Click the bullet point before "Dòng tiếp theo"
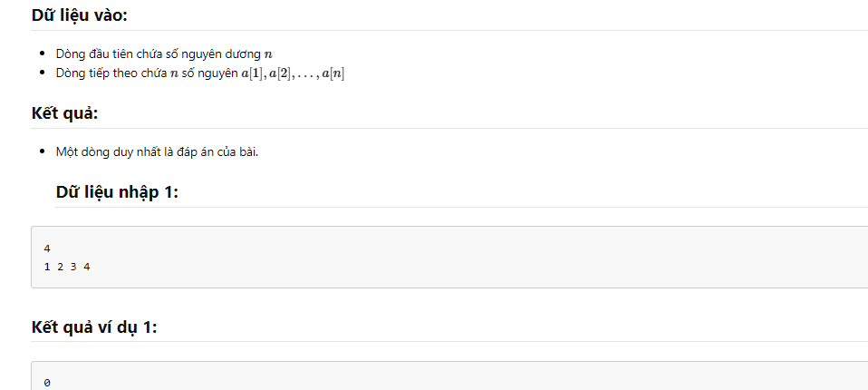 coord(42,73)
